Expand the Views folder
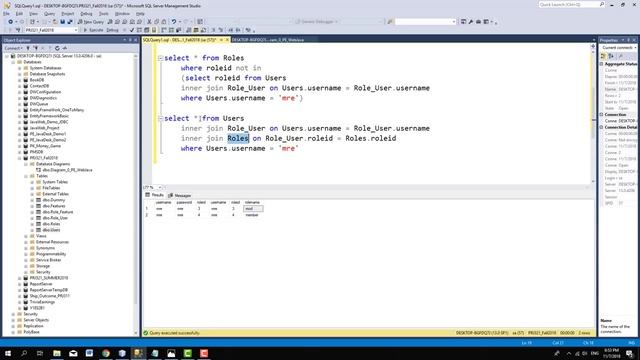The width and height of the screenshot is (640, 360). pyautogui.click(x=26, y=236)
